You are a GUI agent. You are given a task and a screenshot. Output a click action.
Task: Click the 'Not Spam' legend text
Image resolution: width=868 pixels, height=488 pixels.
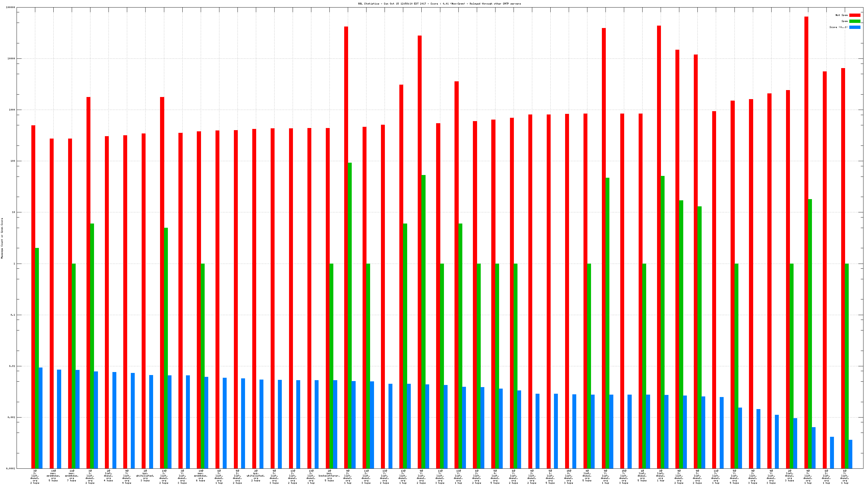841,15
